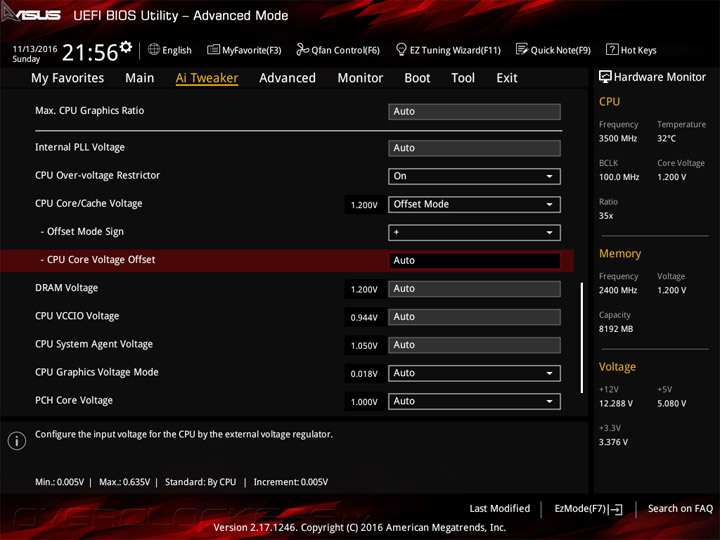Click the settings gear next to clock
This screenshot has height=540, width=720.
pyautogui.click(x=126, y=46)
